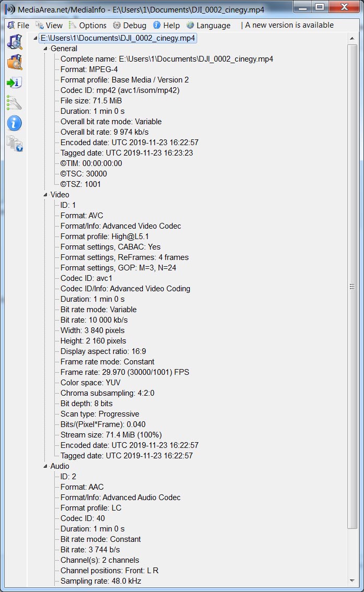Click the MediaInfo title bar app icon

click(x=10, y=9)
